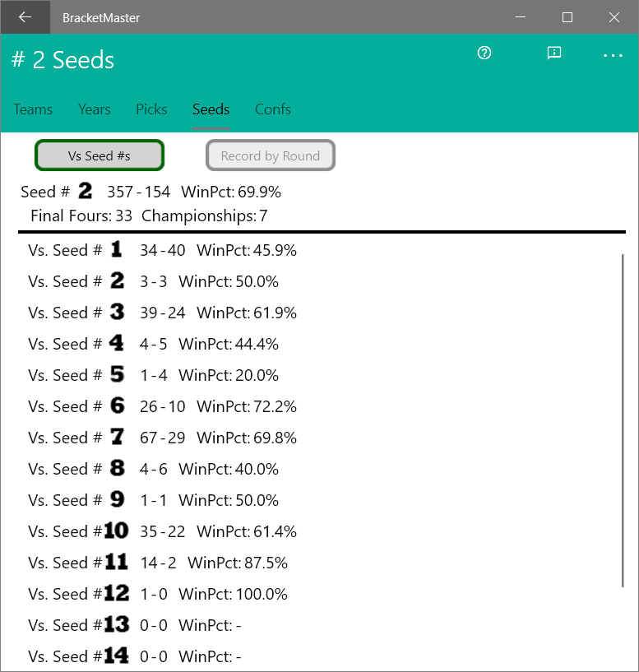Screen dimensions: 639x672
Task: Click the vertical scrollbar in seed list
Action: (623, 419)
